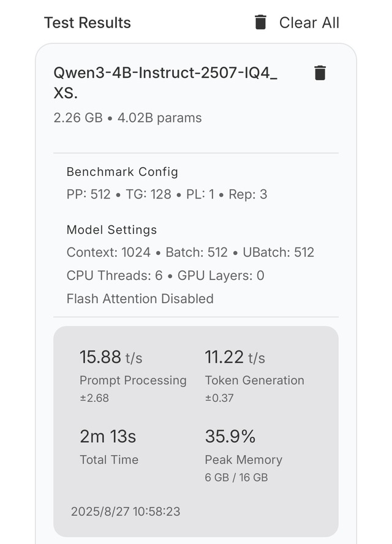
Task: Click the Model Settings section label
Action: click(x=111, y=230)
